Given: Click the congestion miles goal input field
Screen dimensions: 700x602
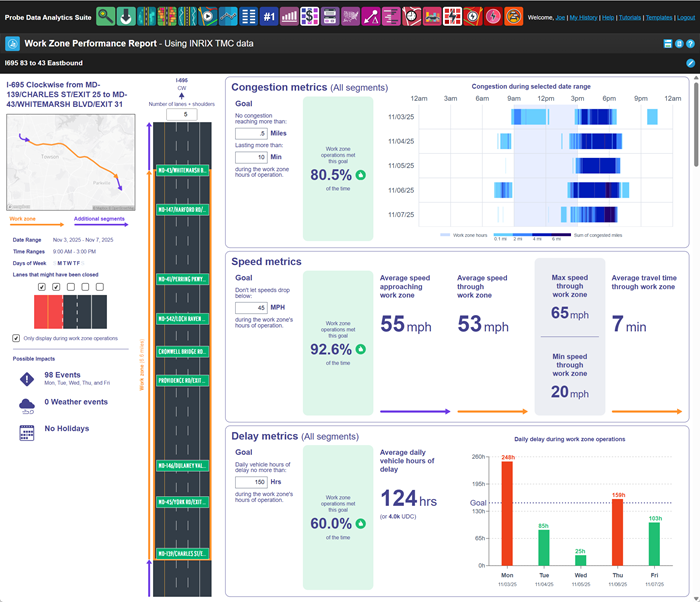Looking at the screenshot, I should tap(251, 133).
